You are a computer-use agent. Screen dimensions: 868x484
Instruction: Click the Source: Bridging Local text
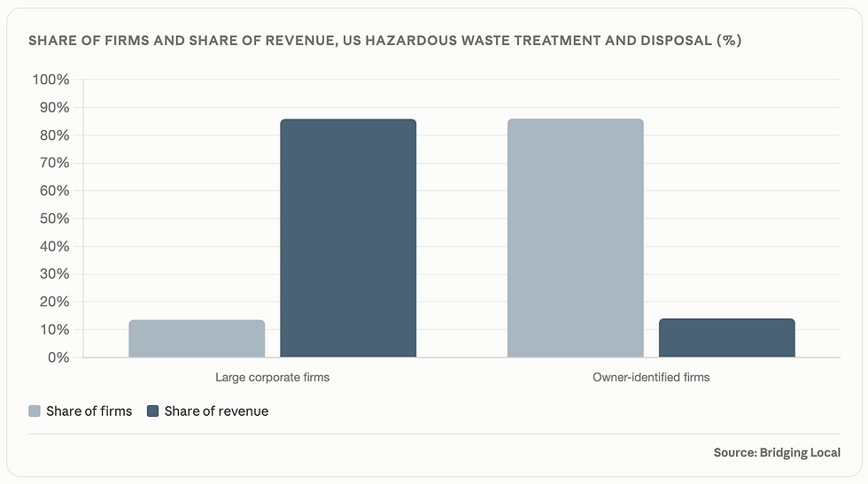coord(777,452)
